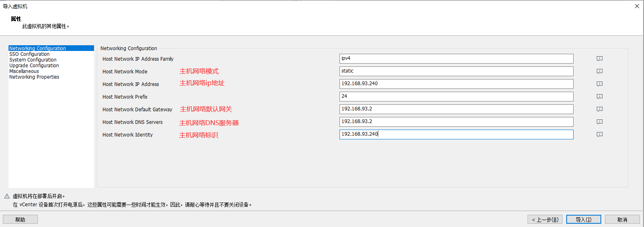Start import with 导入(I) button
This screenshot has height=227, width=644.
click(x=584, y=219)
